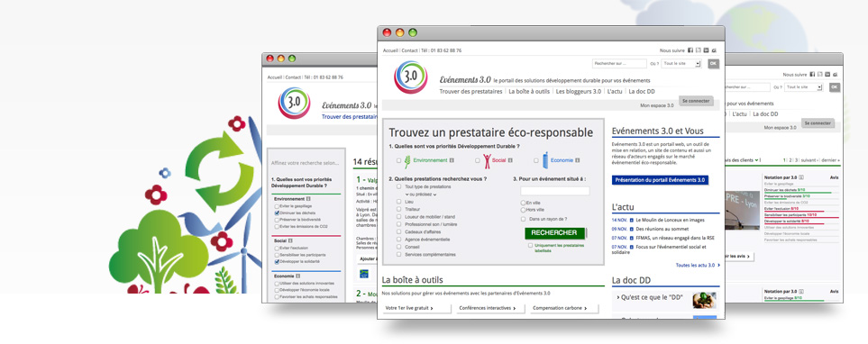868x344 pixels.
Task: Click LinkedIn icon in right background window
Action: (x=827, y=74)
